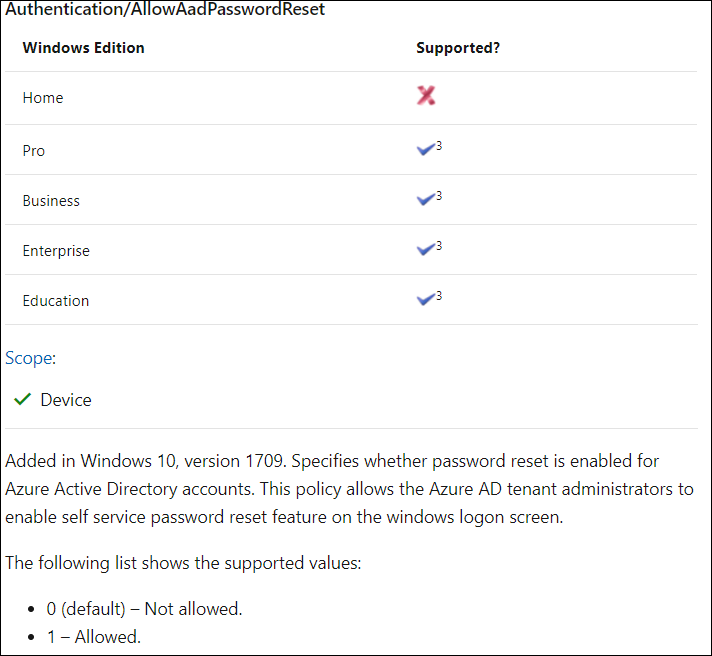Click the red cross icon for Home edition
This screenshot has height=656, width=712.
point(426,96)
